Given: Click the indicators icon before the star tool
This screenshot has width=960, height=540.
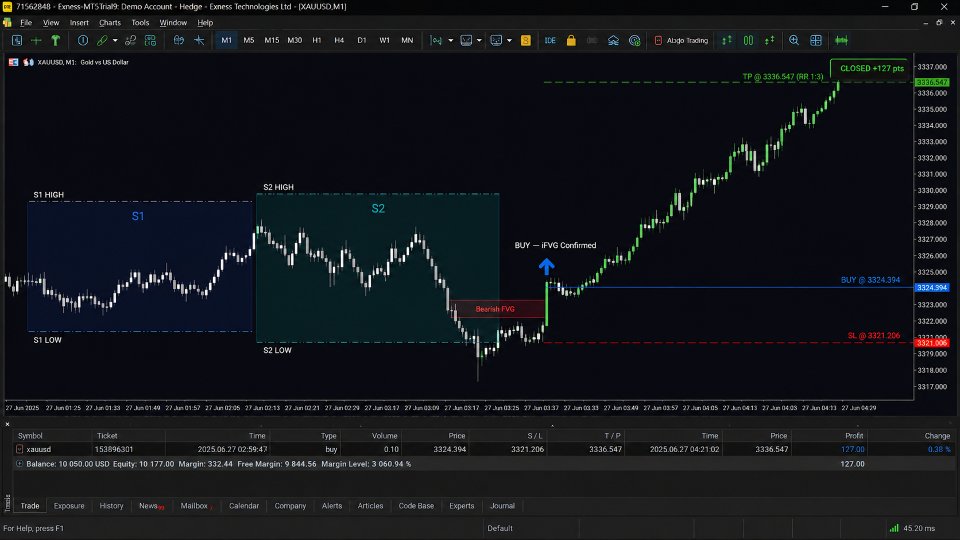Looking at the screenshot, I should [x=179, y=40].
